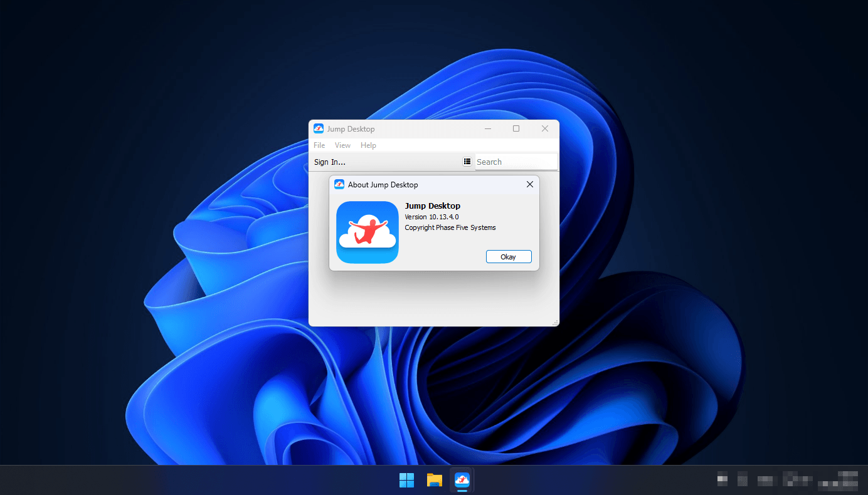Minimize the Jump Desktop window

488,128
